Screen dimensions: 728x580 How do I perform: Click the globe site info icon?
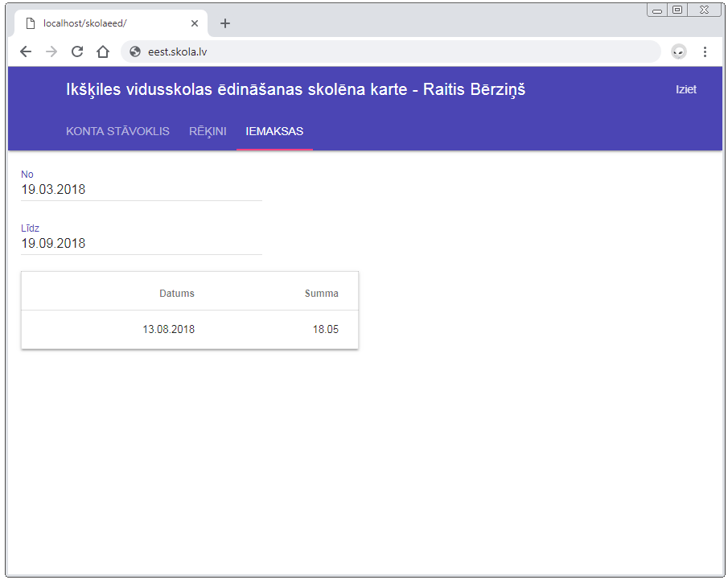click(135, 51)
